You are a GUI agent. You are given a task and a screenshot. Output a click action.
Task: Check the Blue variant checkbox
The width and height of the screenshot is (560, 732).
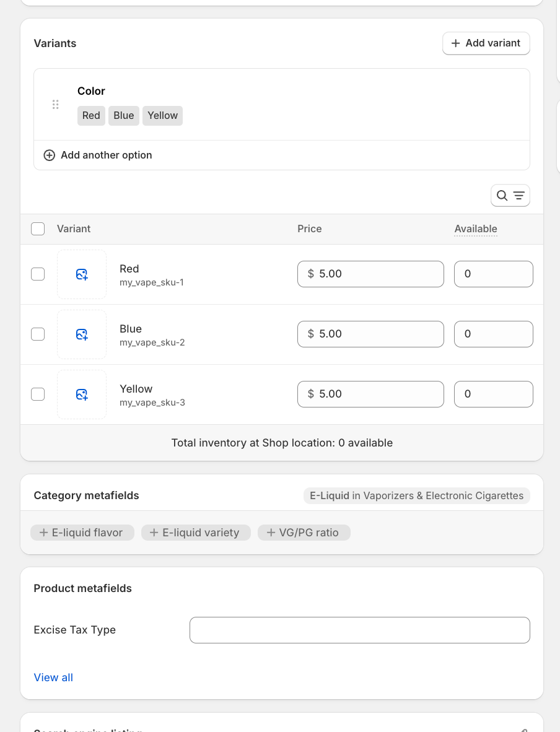coord(38,334)
